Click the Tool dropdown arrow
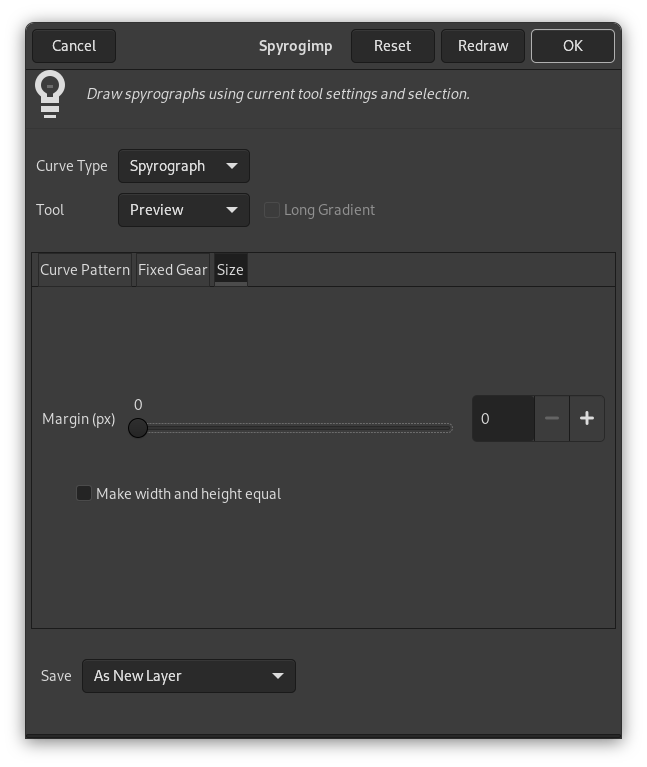The width and height of the screenshot is (647, 767). click(x=232, y=210)
